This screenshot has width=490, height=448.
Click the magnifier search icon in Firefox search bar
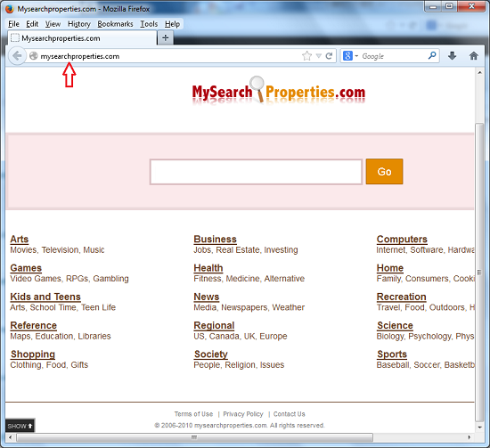pos(432,56)
